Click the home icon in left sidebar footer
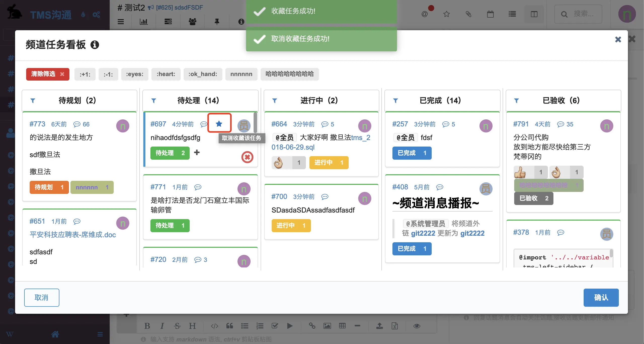 [55, 334]
